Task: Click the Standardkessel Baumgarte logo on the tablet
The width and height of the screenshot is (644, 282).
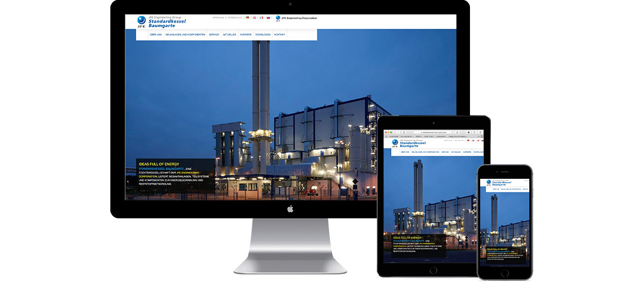Action: pyautogui.click(x=408, y=143)
